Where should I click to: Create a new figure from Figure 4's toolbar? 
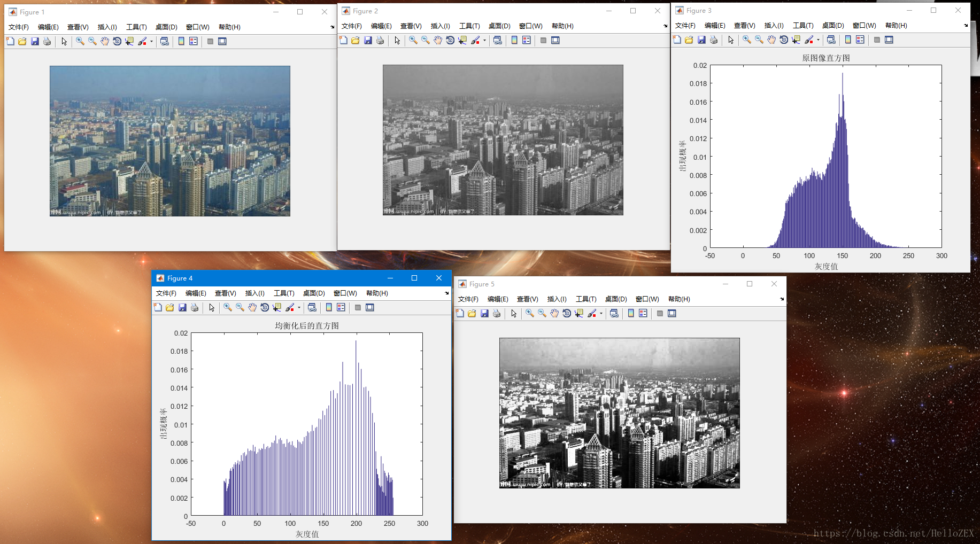point(158,307)
